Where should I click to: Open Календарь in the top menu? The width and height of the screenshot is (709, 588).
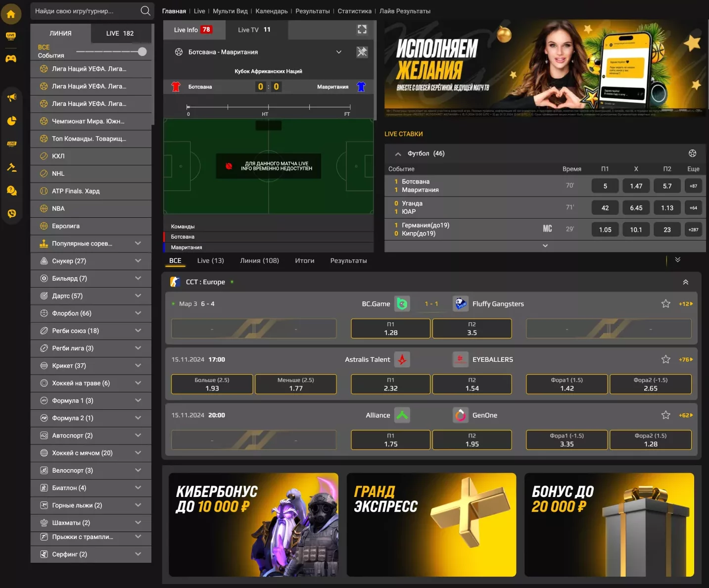pyautogui.click(x=271, y=11)
